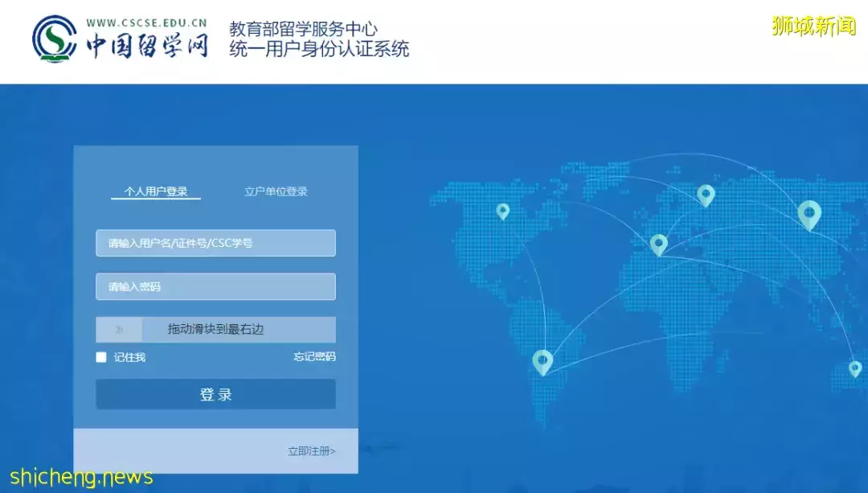Enable the 记住我 remember me checkbox
This screenshot has width=868, height=493.
coord(100,356)
